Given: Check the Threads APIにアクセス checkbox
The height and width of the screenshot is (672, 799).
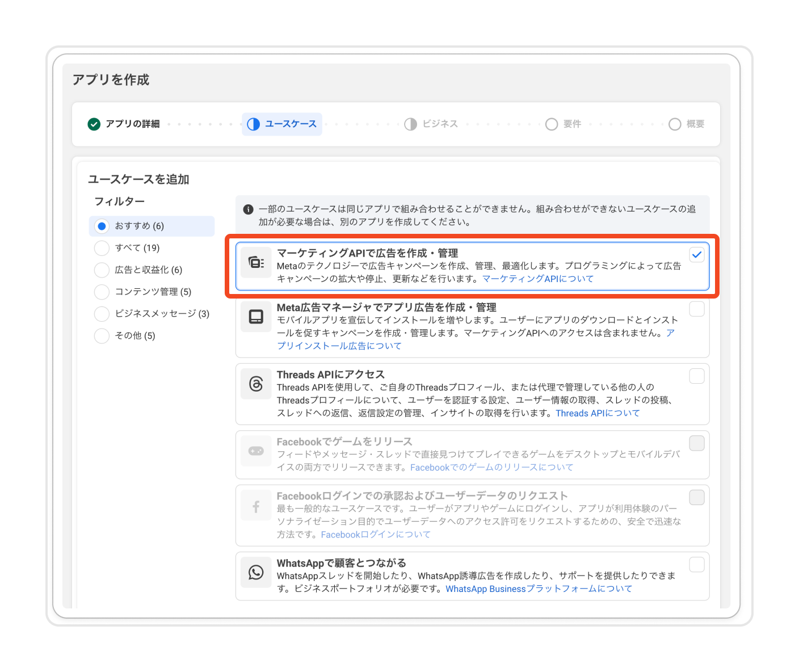Looking at the screenshot, I should click(x=697, y=376).
